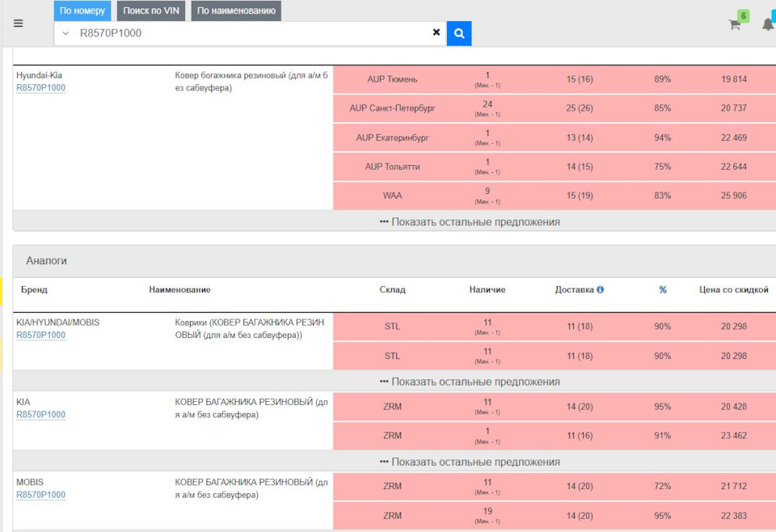Screen dimensions: 776x532
Task: Open notifications bell
Action: coord(768,24)
